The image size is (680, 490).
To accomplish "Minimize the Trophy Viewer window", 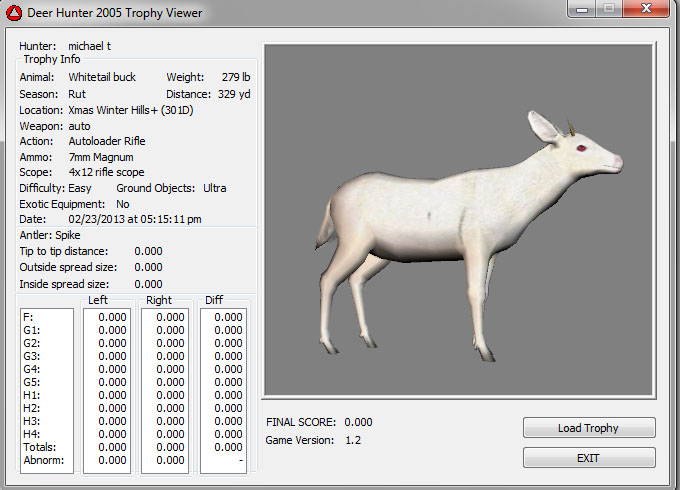I will [582, 9].
